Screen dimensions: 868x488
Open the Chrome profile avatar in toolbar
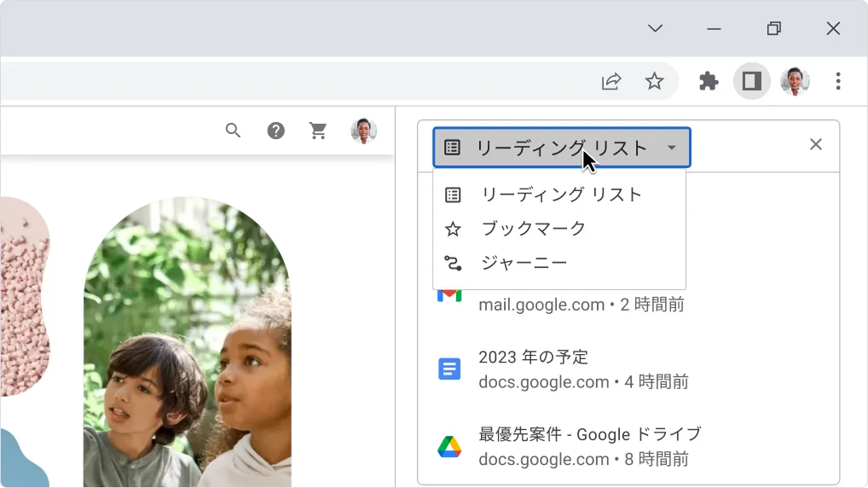tap(795, 81)
